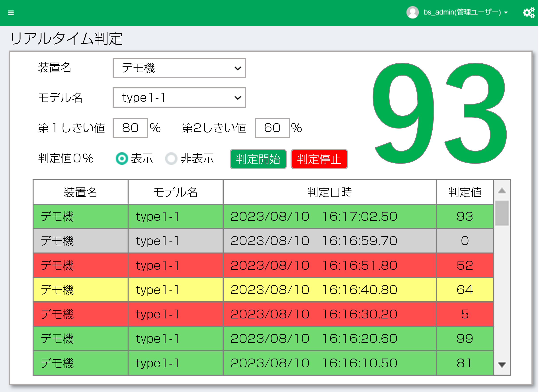Open the モデル名 dropdown showing type1-1

click(x=179, y=98)
